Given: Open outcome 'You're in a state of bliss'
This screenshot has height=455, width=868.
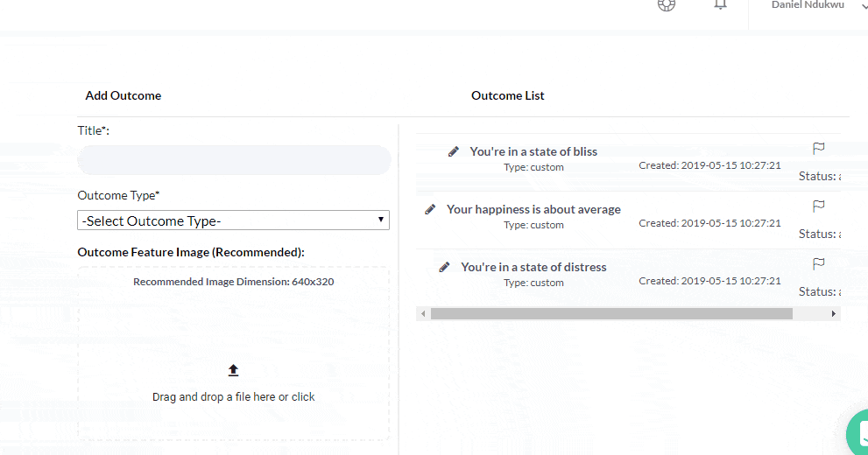Looking at the screenshot, I should click(533, 151).
